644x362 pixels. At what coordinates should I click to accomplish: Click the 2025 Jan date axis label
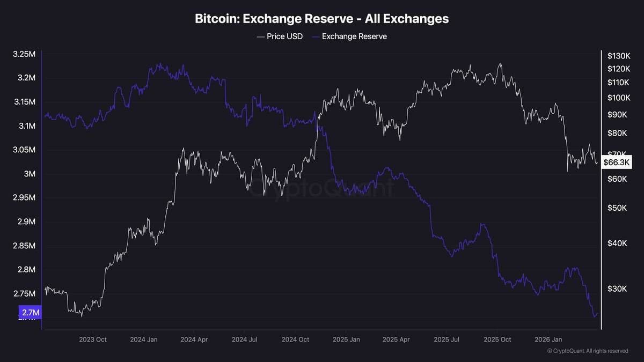click(346, 339)
